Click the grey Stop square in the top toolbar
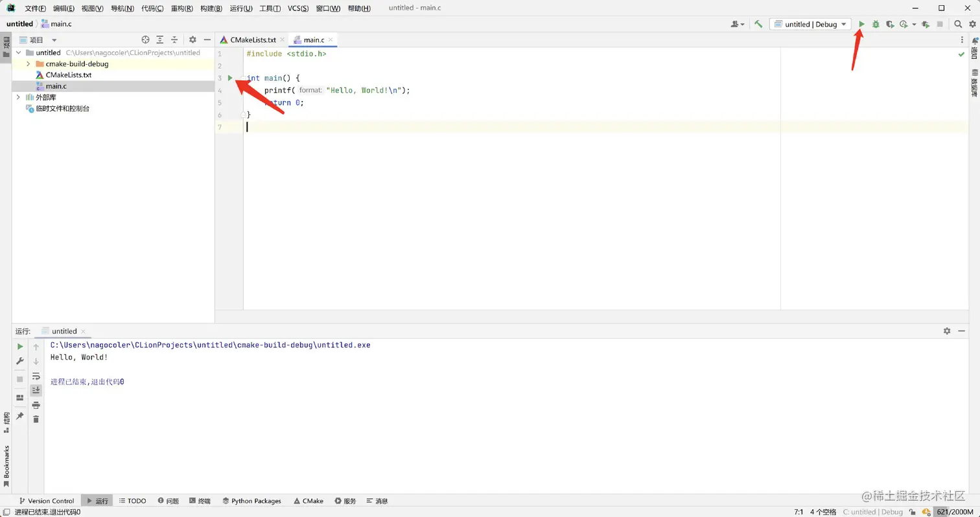 pos(940,24)
